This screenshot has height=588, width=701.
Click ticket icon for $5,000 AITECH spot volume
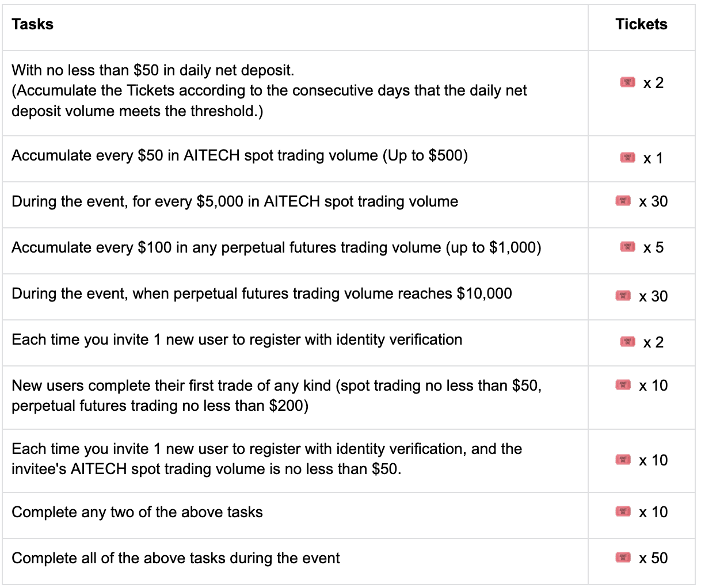(623, 201)
